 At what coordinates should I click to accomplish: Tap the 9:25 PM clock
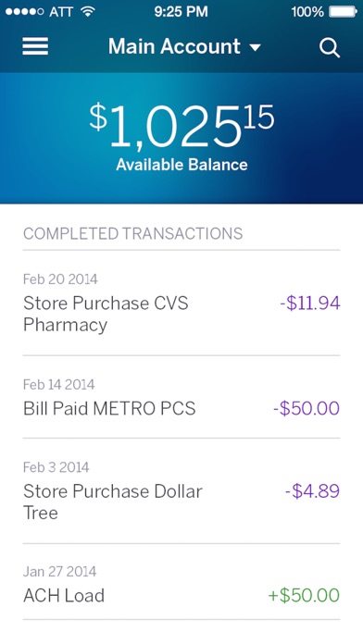[181, 12]
